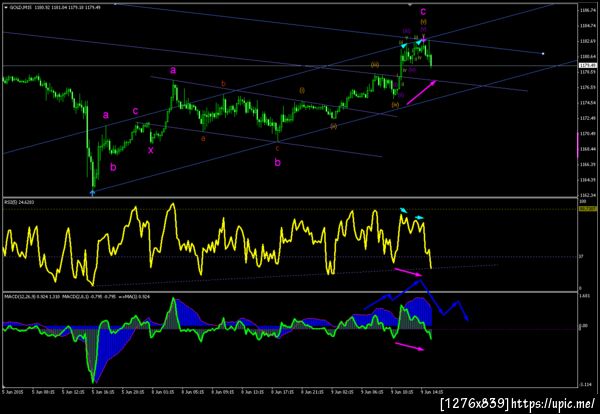Screen dimensions: 600x414
Task: Select the magenta arrow in the RSI window
Action: point(408,272)
